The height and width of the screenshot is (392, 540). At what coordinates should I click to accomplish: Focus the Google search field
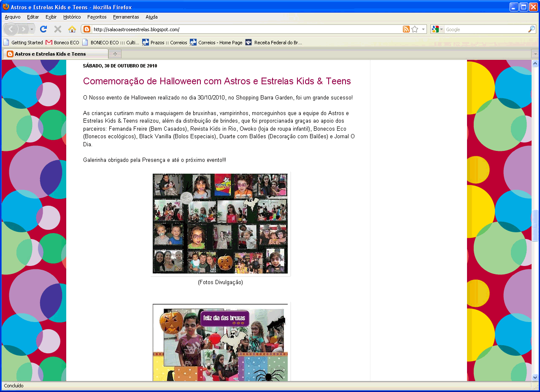[x=486, y=30]
